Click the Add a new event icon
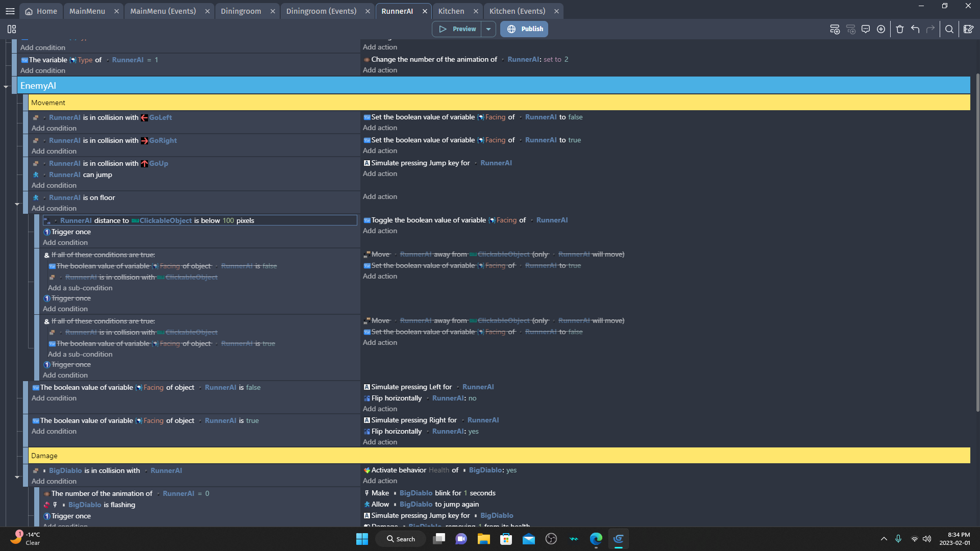The width and height of the screenshot is (980, 551). click(835, 30)
